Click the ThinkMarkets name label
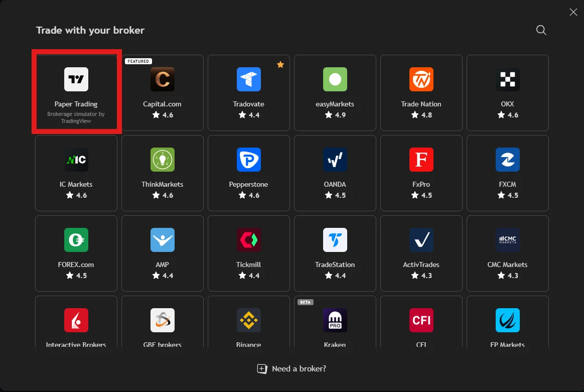 pyautogui.click(x=163, y=184)
